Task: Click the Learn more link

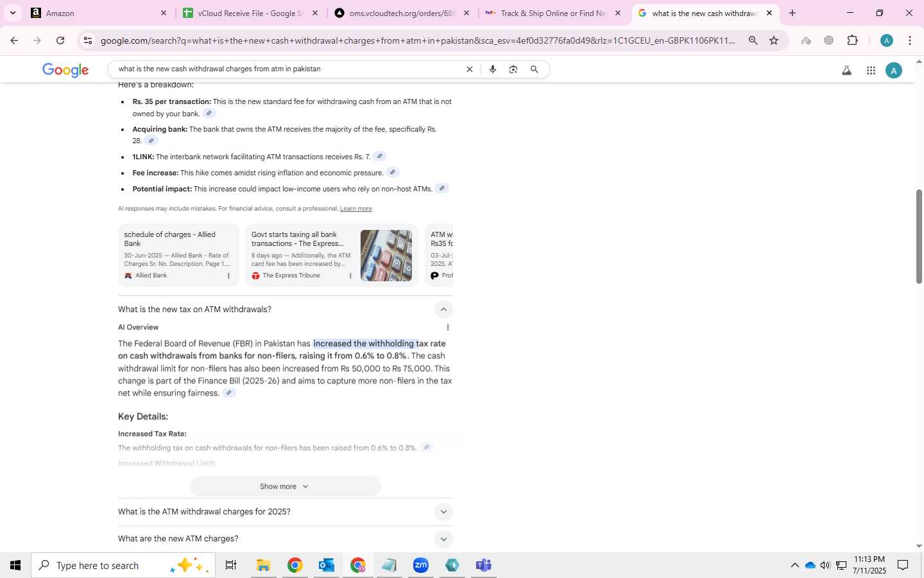Action: pyautogui.click(x=356, y=209)
